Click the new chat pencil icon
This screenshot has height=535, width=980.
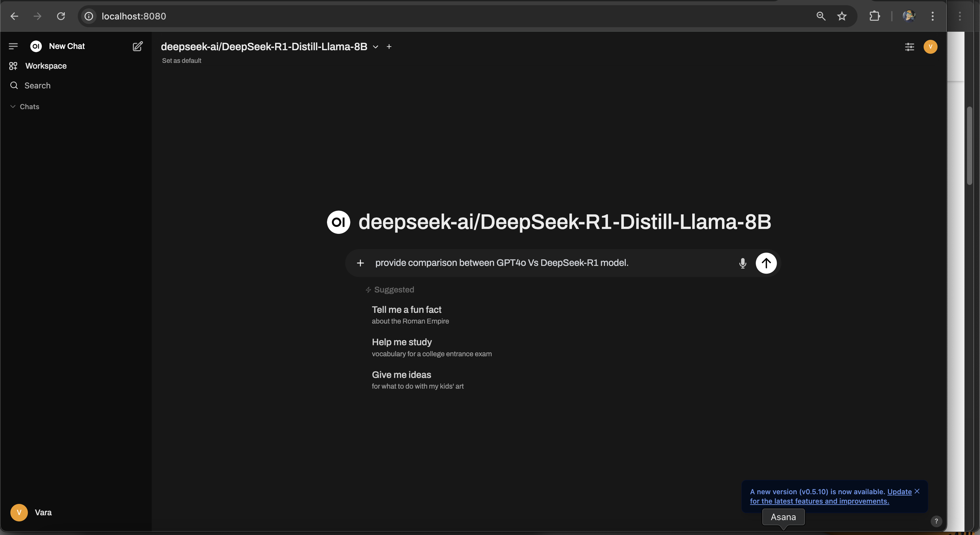click(x=137, y=46)
